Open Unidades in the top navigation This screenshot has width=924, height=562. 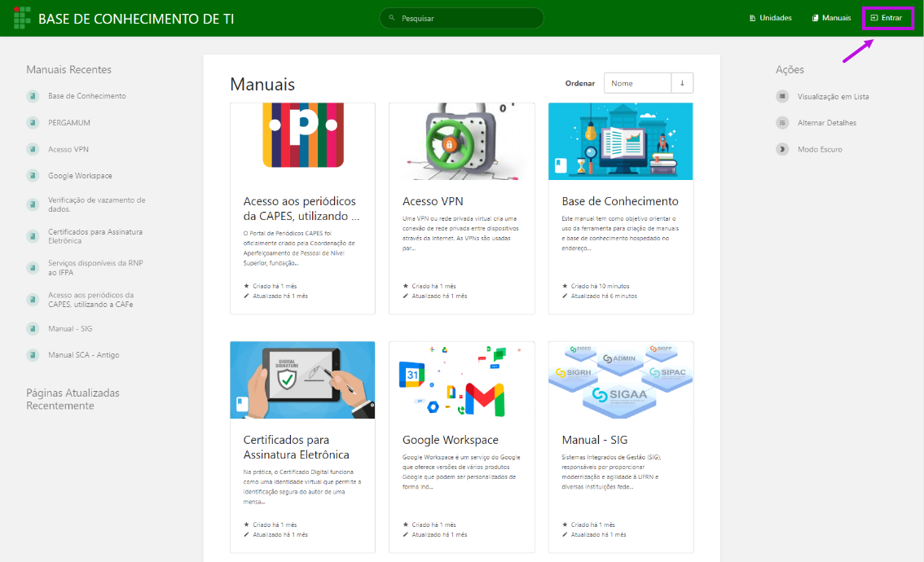point(770,18)
